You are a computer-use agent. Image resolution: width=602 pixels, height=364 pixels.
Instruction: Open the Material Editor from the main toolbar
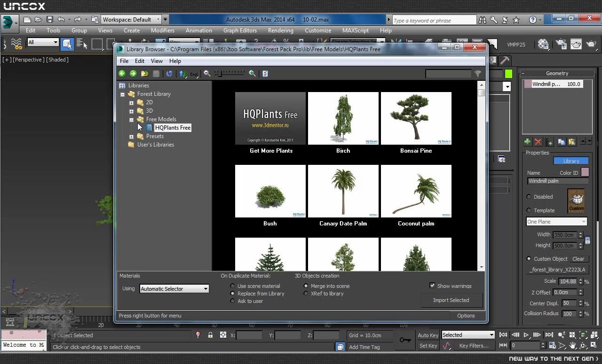point(543,44)
